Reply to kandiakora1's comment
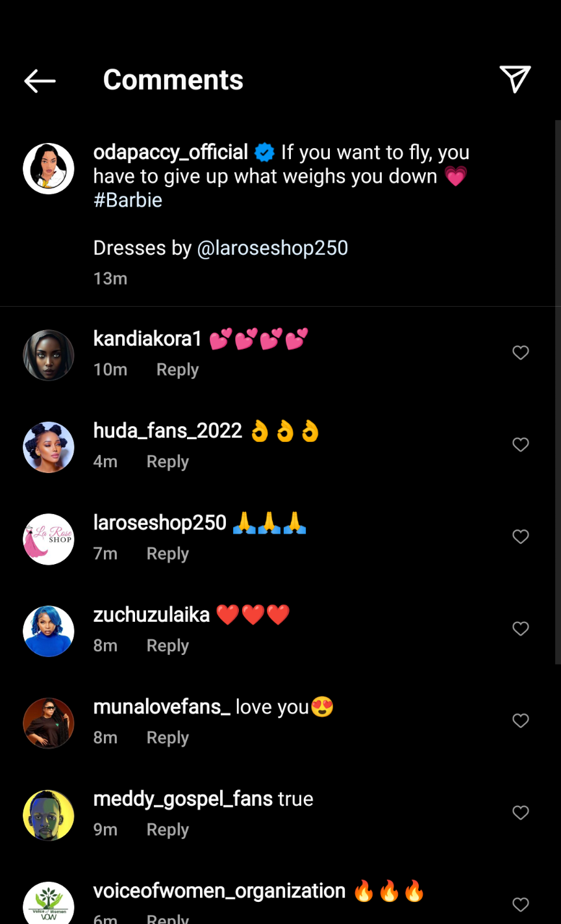Screen dimensions: 561x924 (177, 370)
